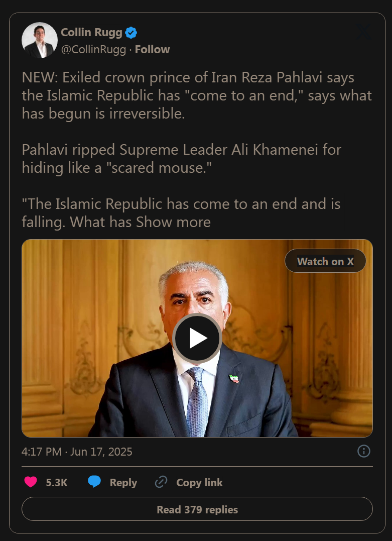Screen dimensions: 392x541
Task: Click the 5.3K likes count
Action: [x=57, y=482]
